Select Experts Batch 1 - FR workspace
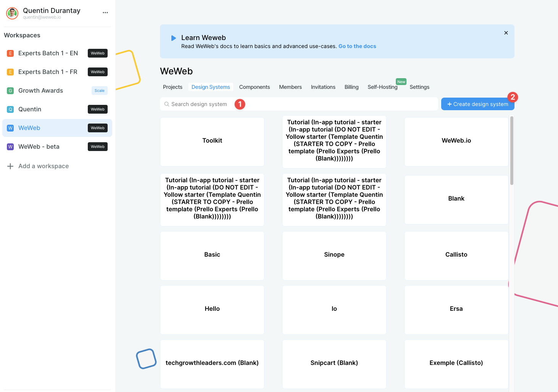 57,72
